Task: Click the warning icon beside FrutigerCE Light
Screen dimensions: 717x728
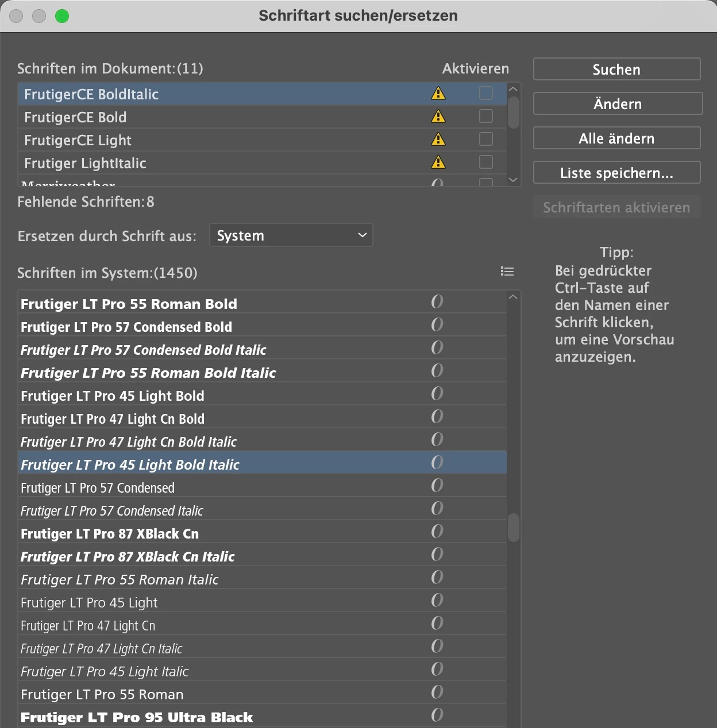Action: click(438, 140)
